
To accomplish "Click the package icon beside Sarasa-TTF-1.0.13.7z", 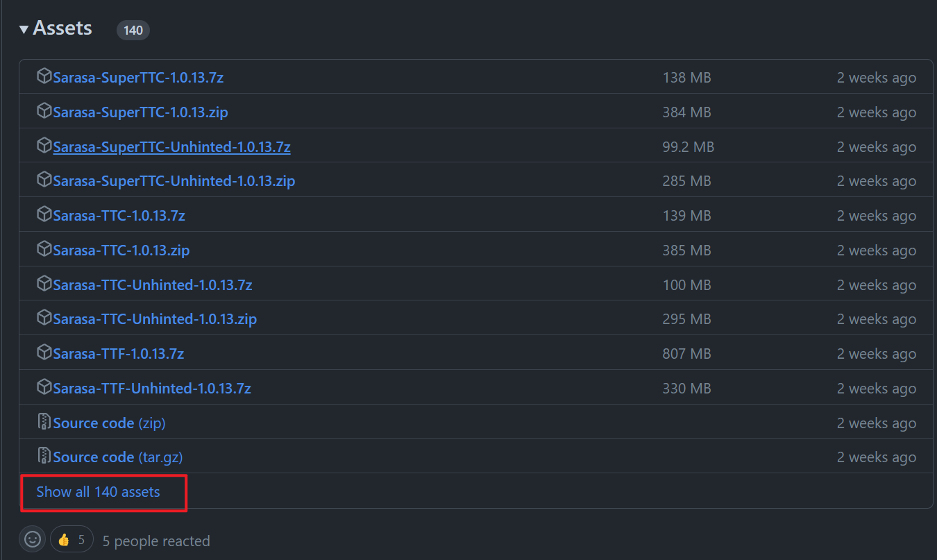I will coord(44,353).
